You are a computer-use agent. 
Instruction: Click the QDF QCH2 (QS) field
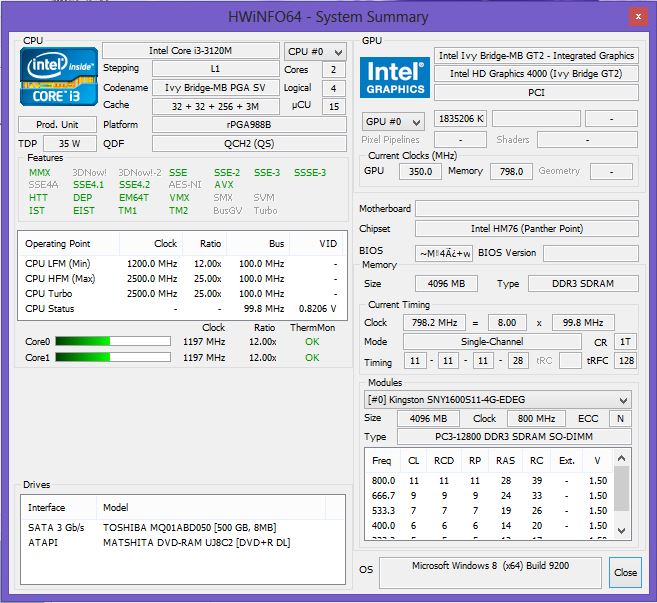[x=249, y=144]
